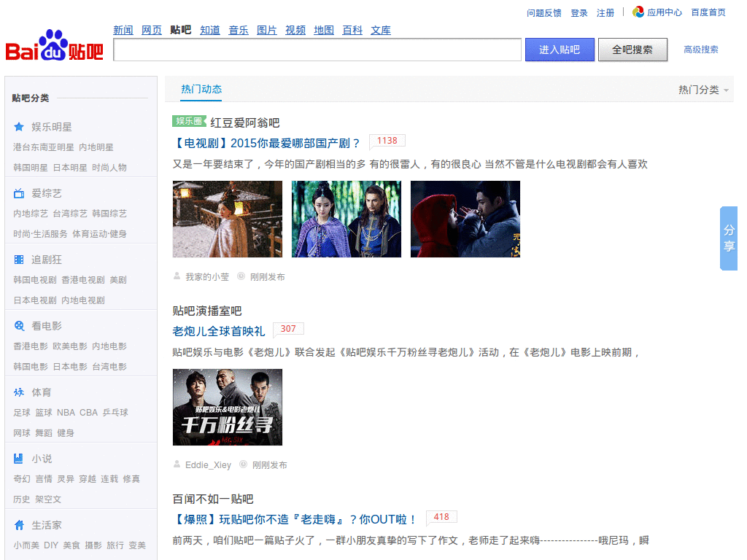747x560 pixels.
Task: Click the 娱乐明星 star icon
Action: (x=20, y=126)
